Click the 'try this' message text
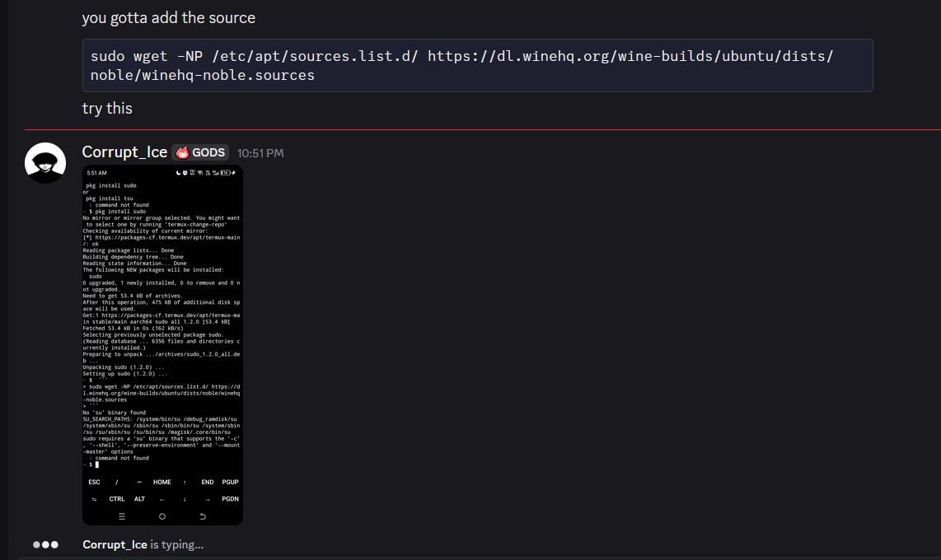 pyautogui.click(x=107, y=109)
